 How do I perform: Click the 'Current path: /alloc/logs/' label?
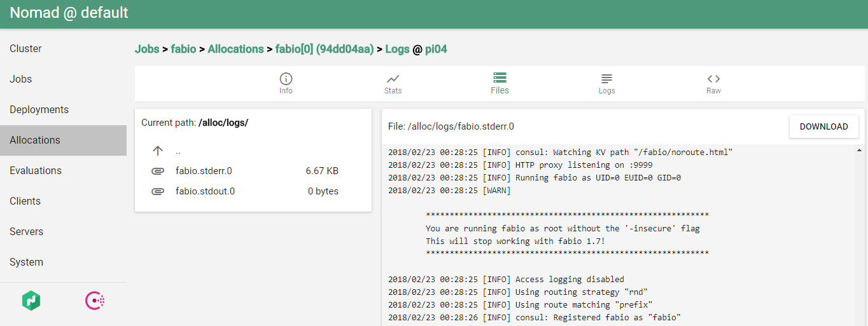click(x=195, y=123)
